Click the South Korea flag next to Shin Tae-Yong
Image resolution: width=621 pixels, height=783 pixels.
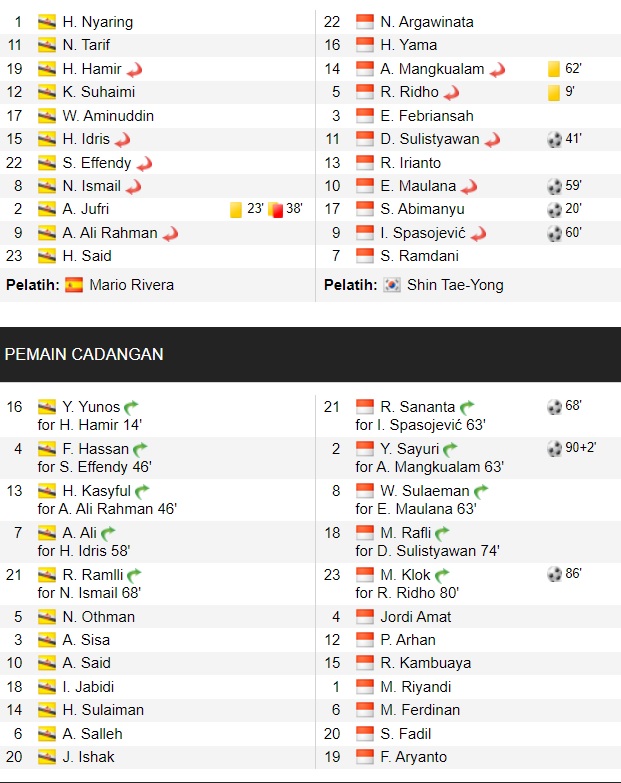[x=392, y=285]
